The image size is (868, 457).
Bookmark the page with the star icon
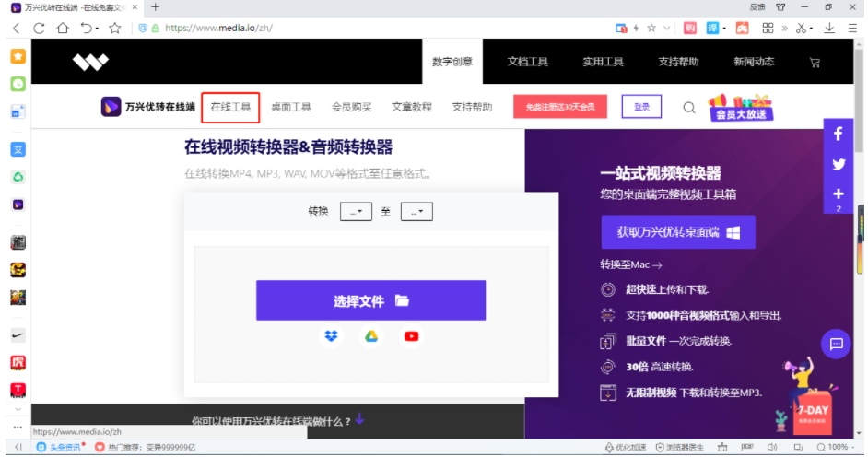(x=114, y=29)
